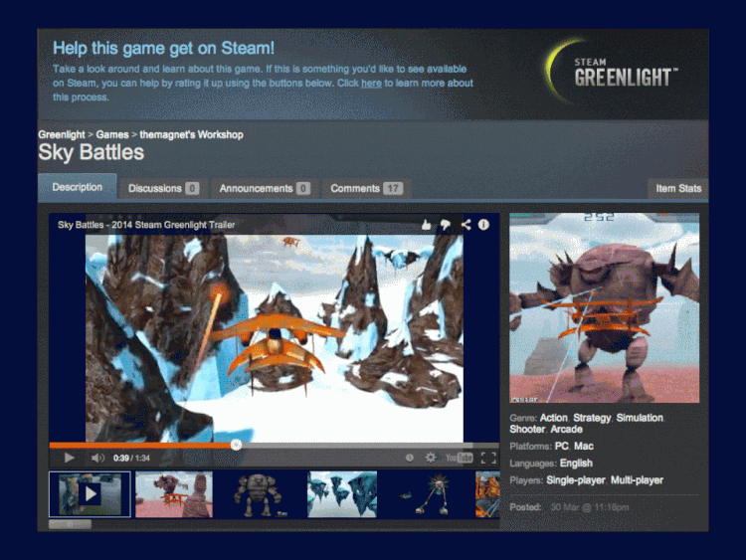Screen dimensions: 746x560
Task: Select the Action genre link
Action: tap(553, 418)
